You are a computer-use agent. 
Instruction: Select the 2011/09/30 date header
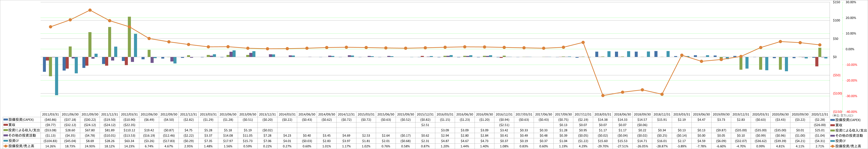click(x=90, y=114)
